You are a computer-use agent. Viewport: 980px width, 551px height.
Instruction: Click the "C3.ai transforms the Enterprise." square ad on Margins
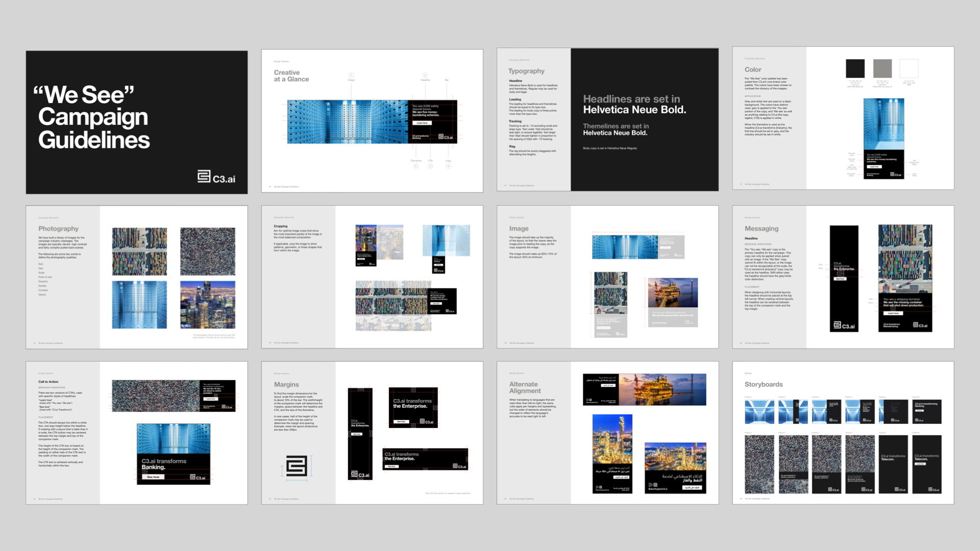413,408
